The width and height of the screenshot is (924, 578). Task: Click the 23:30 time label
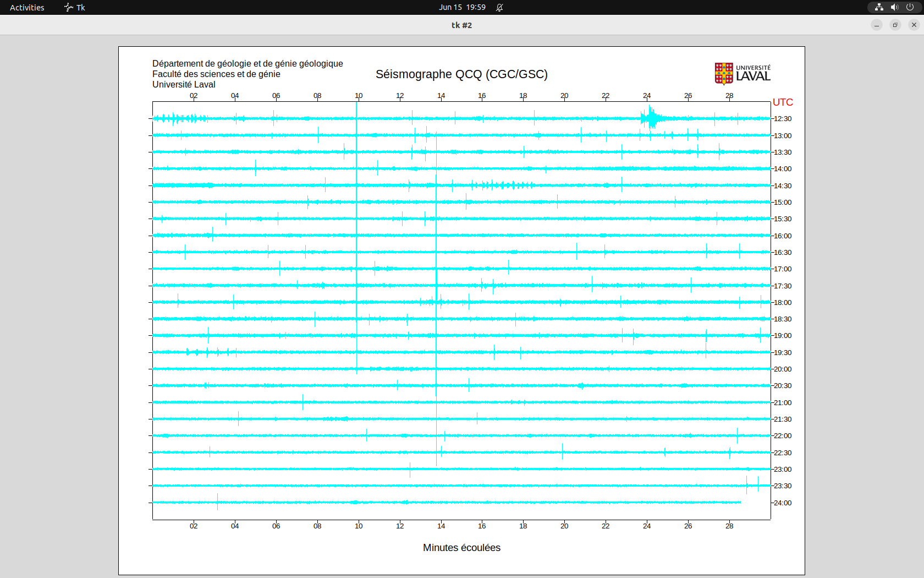click(x=783, y=486)
